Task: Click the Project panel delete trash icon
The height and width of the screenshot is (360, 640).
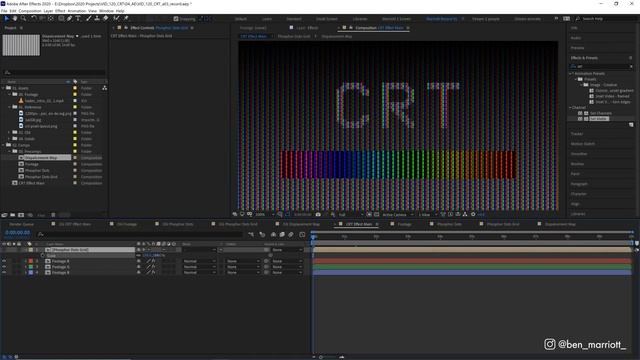Action: [53, 215]
